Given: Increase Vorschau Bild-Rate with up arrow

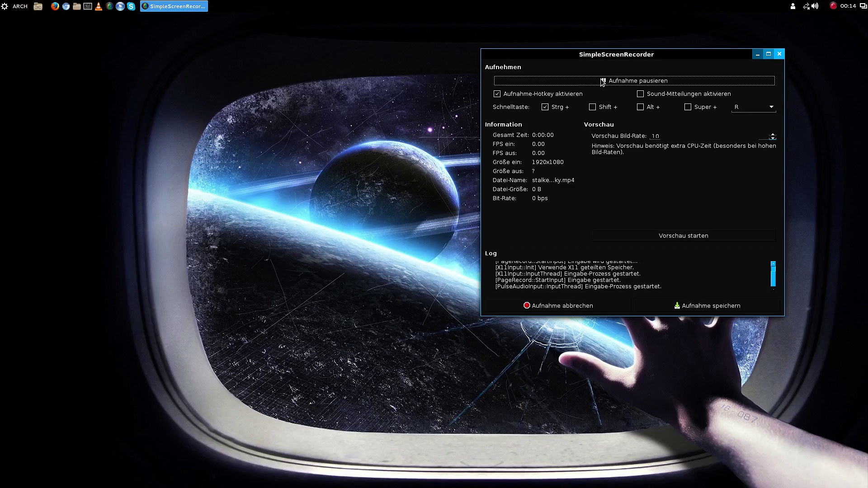Looking at the screenshot, I should (x=773, y=134).
